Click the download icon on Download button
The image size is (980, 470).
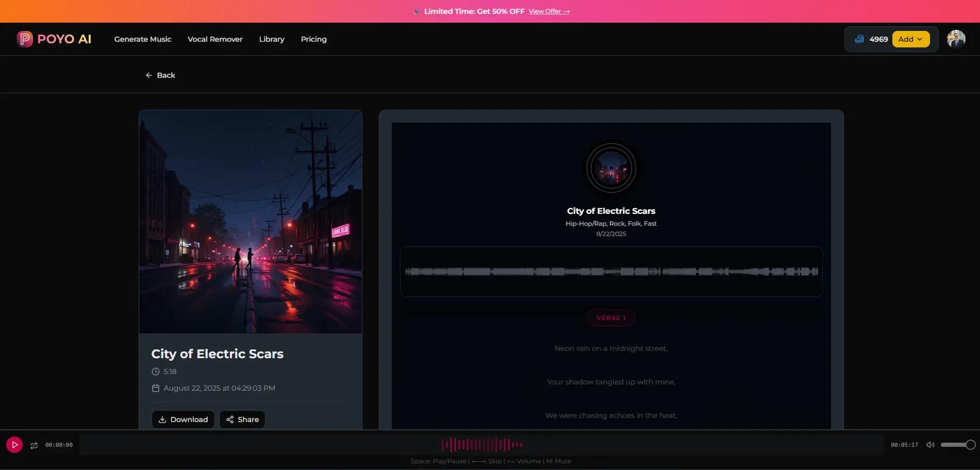tap(162, 419)
